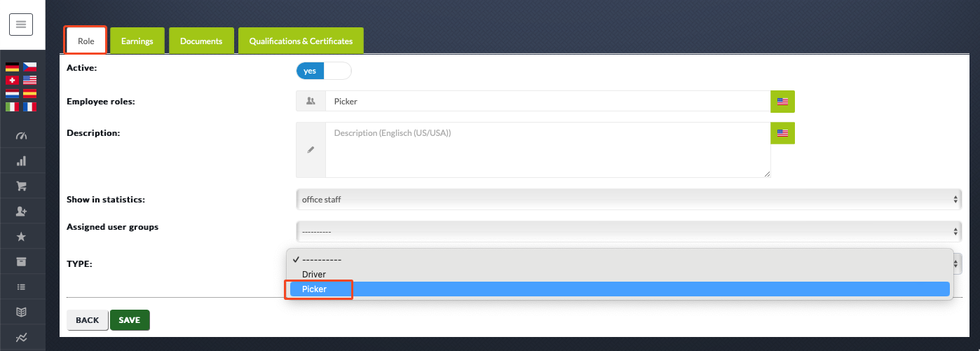Choose Driver from TYPE list
The height and width of the screenshot is (351, 980).
[x=620, y=274]
